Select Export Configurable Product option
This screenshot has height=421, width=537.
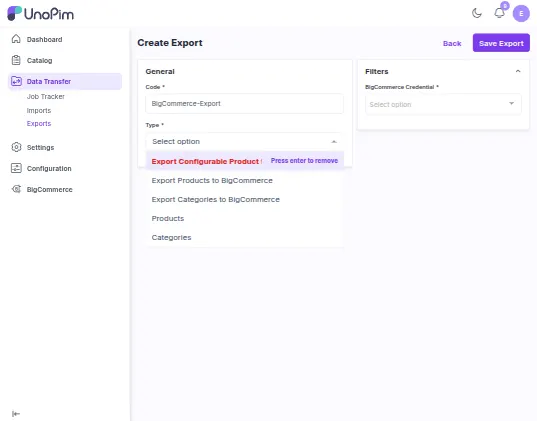tap(245, 161)
